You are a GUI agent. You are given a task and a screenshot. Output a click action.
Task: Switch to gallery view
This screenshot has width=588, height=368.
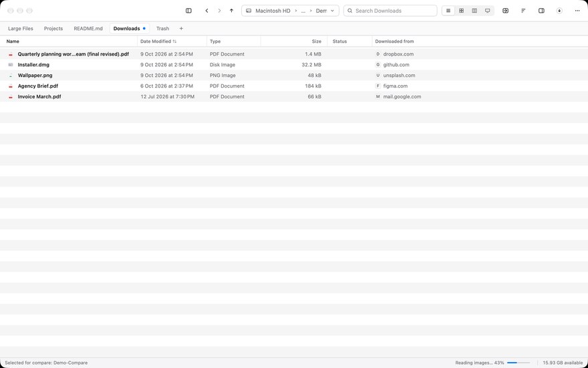(x=488, y=11)
